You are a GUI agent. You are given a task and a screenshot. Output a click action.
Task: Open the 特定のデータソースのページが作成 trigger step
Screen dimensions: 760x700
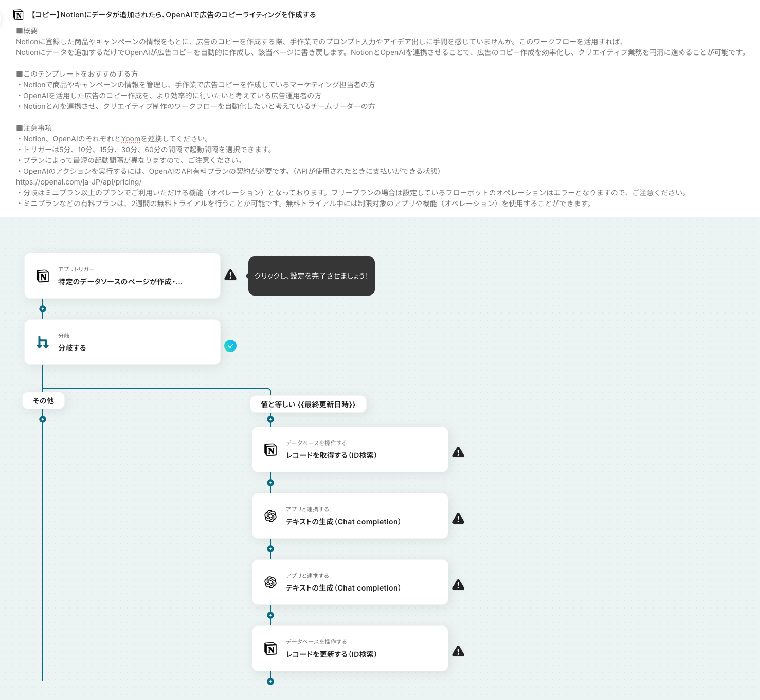click(122, 276)
